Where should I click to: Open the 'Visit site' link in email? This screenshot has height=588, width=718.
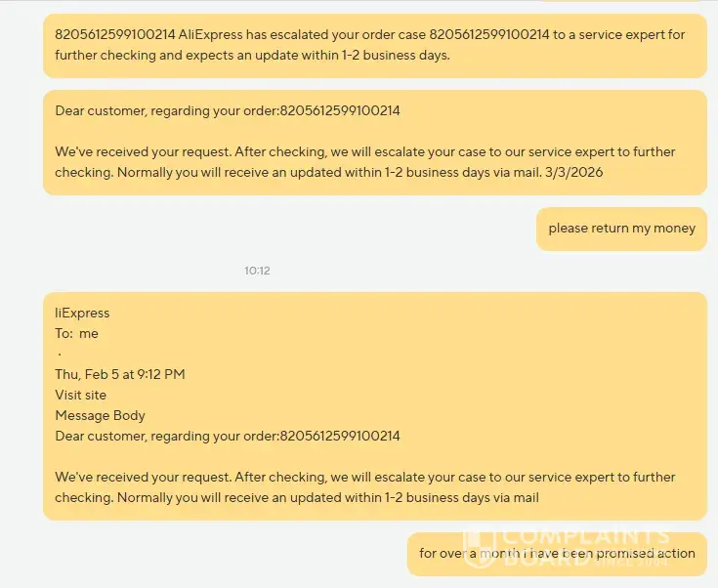pos(81,395)
